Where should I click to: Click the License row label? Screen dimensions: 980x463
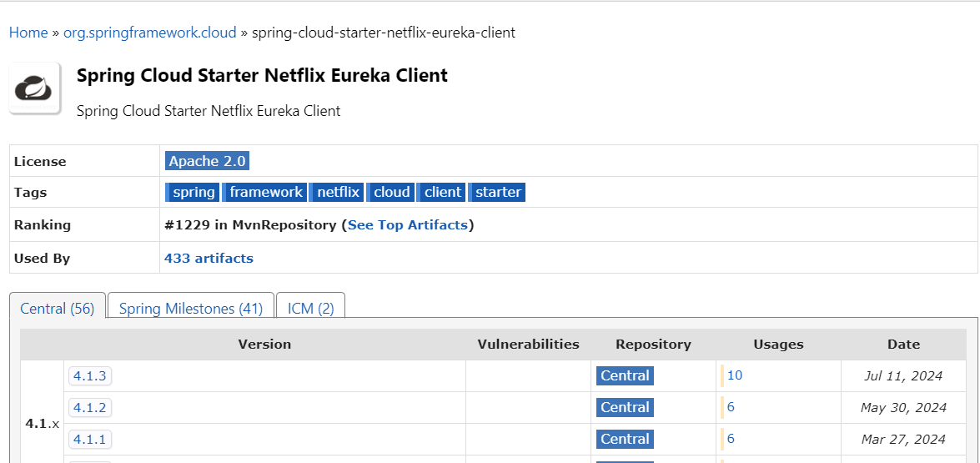pyautogui.click(x=40, y=161)
